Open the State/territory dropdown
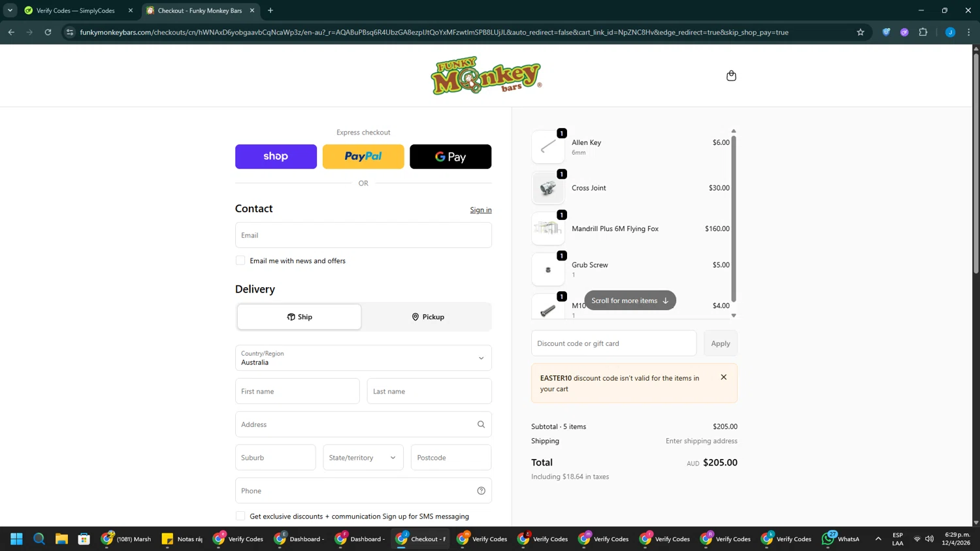 point(363,458)
